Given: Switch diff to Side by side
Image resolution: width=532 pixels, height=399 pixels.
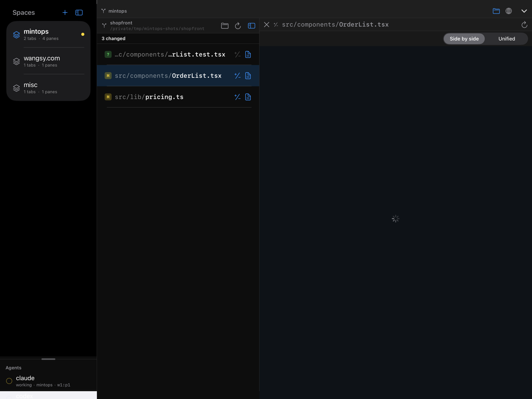Looking at the screenshot, I should click(464, 39).
